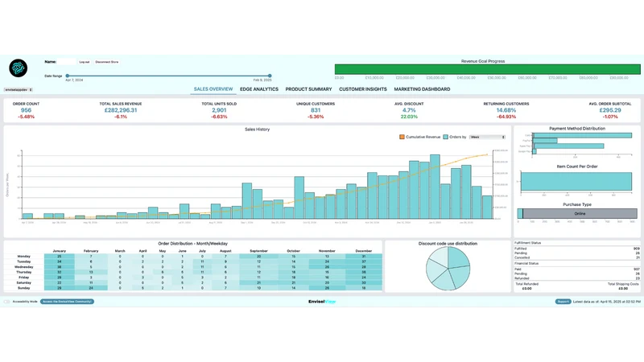Click the Total Refunded label

click(x=527, y=284)
